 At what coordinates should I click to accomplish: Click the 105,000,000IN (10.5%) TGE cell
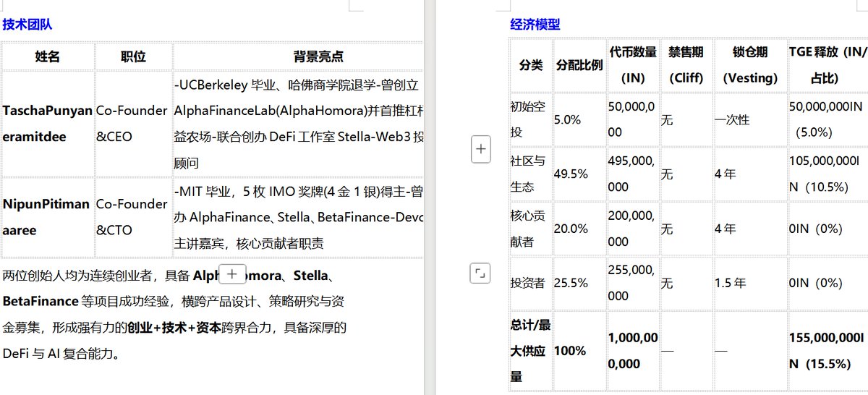pyautogui.click(x=828, y=174)
